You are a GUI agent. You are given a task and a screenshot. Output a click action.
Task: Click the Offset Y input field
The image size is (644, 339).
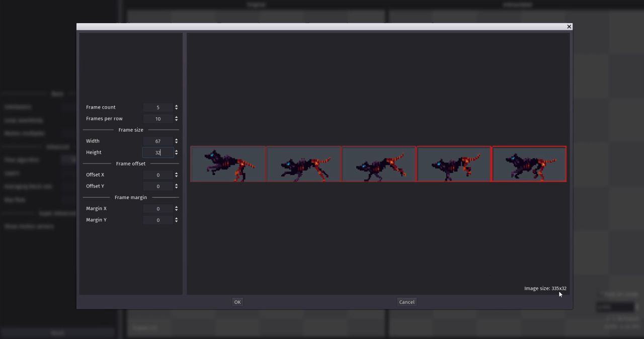point(158,186)
